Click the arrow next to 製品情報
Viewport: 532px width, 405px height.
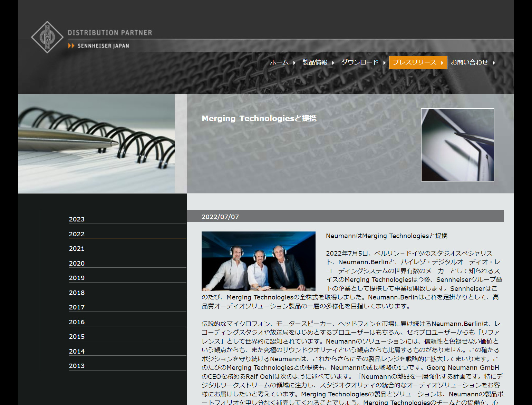(333, 63)
